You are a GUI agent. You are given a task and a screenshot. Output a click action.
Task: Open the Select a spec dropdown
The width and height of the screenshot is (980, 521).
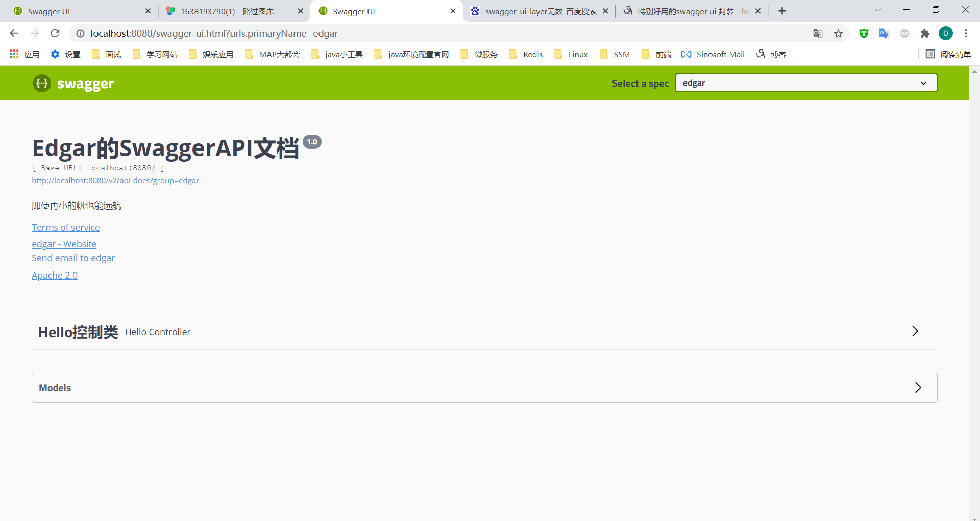pos(805,83)
